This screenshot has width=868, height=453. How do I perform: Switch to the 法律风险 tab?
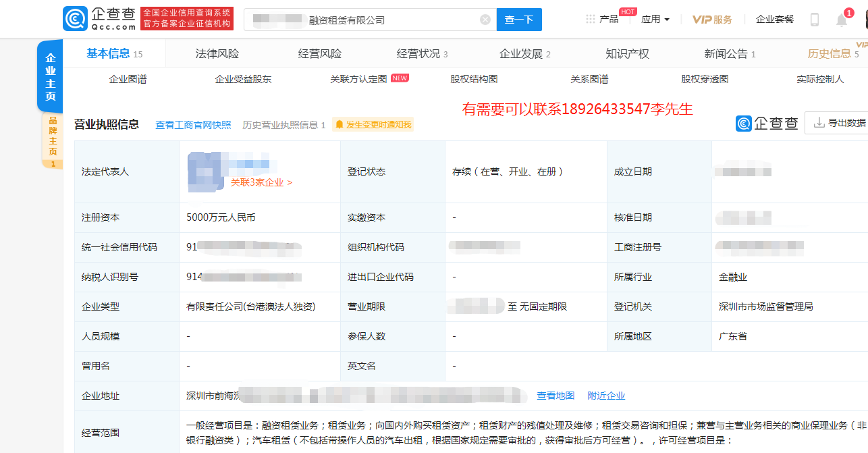click(217, 53)
